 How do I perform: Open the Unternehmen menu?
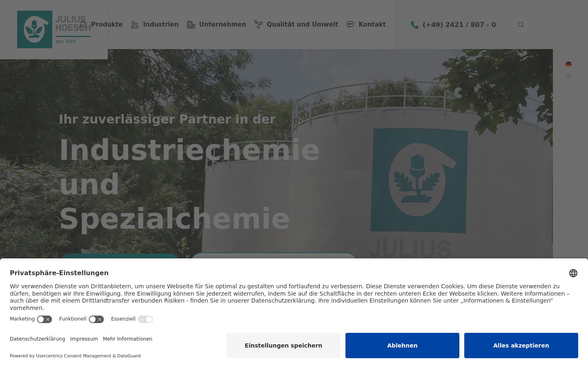[223, 25]
